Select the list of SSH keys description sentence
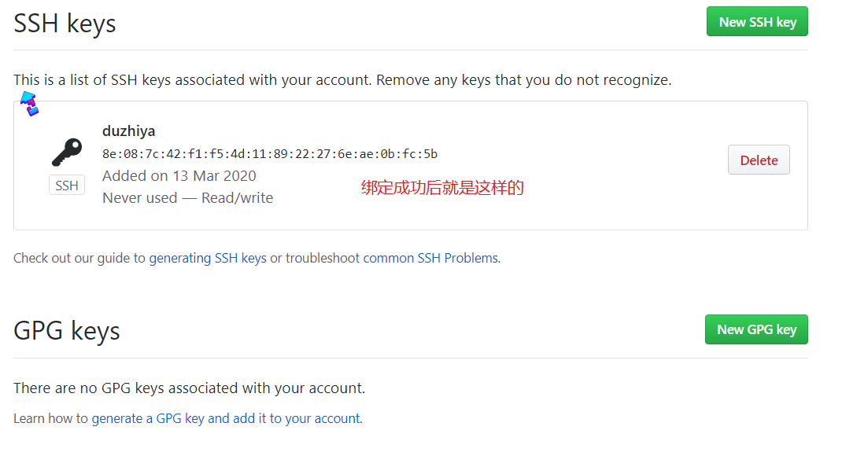This screenshot has height=456, width=868. 342,80
